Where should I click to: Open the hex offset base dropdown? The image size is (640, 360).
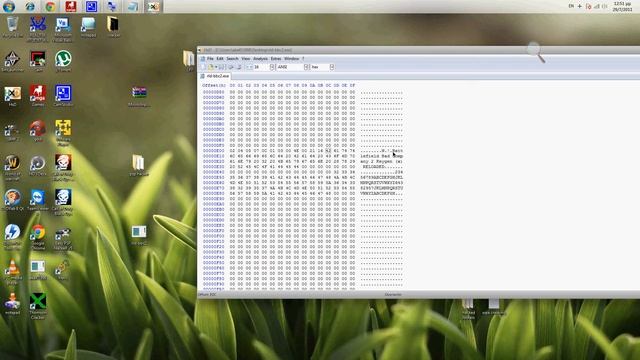tap(332, 67)
